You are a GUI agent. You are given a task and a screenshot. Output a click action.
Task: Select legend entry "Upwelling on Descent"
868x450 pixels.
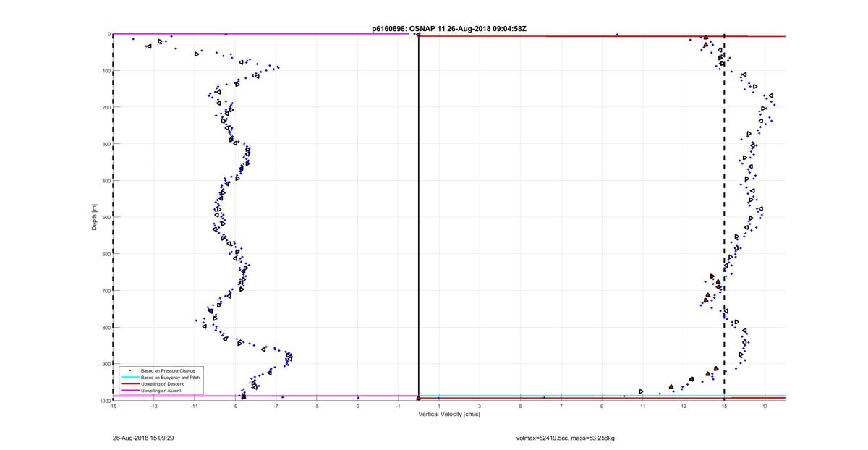tap(163, 384)
